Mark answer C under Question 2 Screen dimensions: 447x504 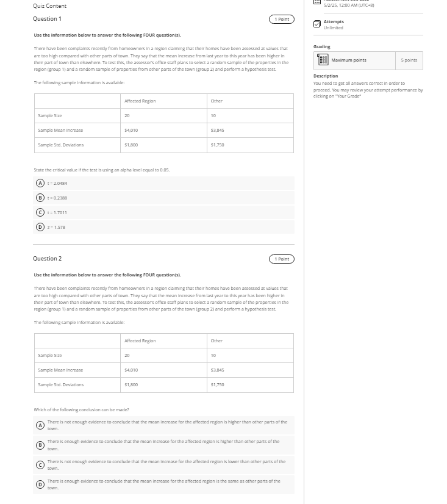pos(40,464)
